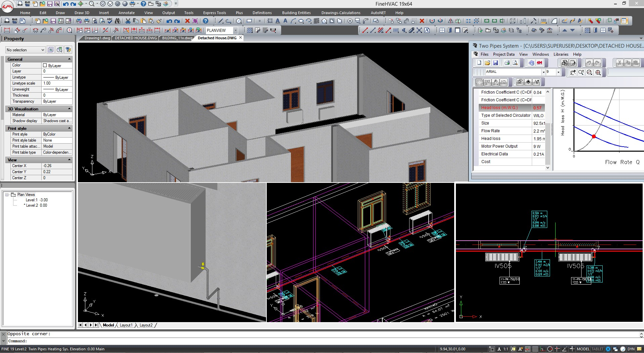Open the blue Help question mark icon
The height and width of the screenshot is (353, 644).
pos(206,21)
